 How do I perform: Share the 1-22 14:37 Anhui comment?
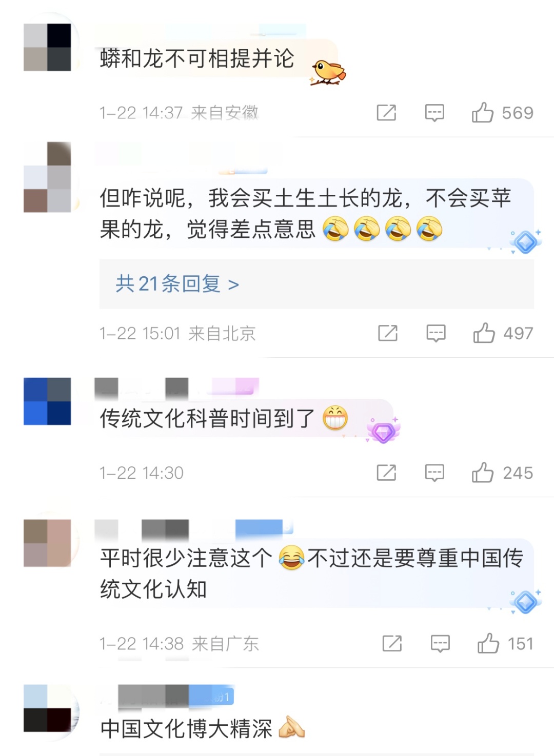[x=386, y=112]
